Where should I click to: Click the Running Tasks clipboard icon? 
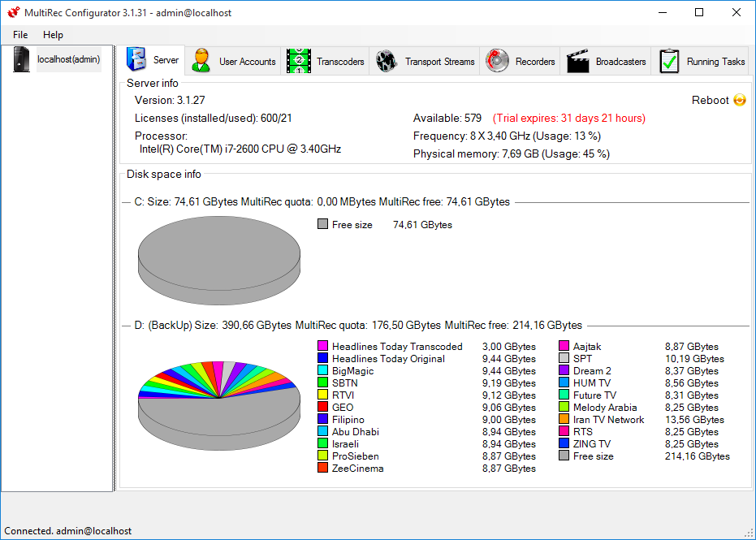[669, 61]
